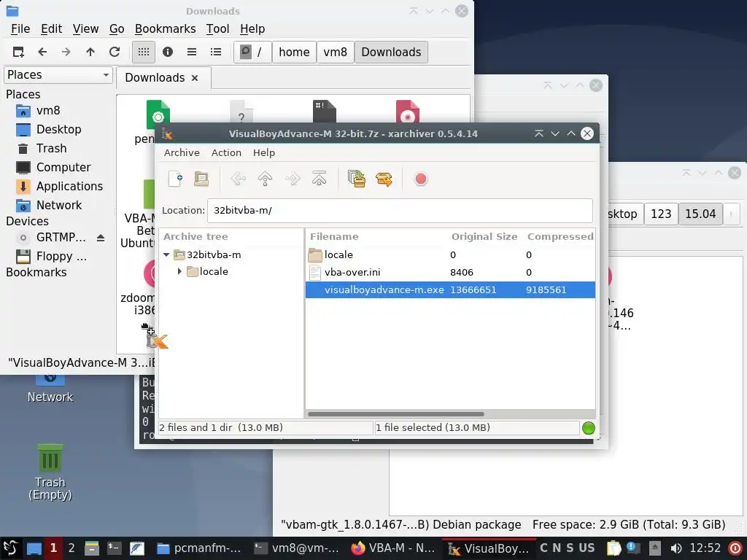Image resolution: width=747 pixels, height=560 pixels.
Task: Click the horizontal scrollbar in xarchiver file list
Action: (x=395, y=414)
